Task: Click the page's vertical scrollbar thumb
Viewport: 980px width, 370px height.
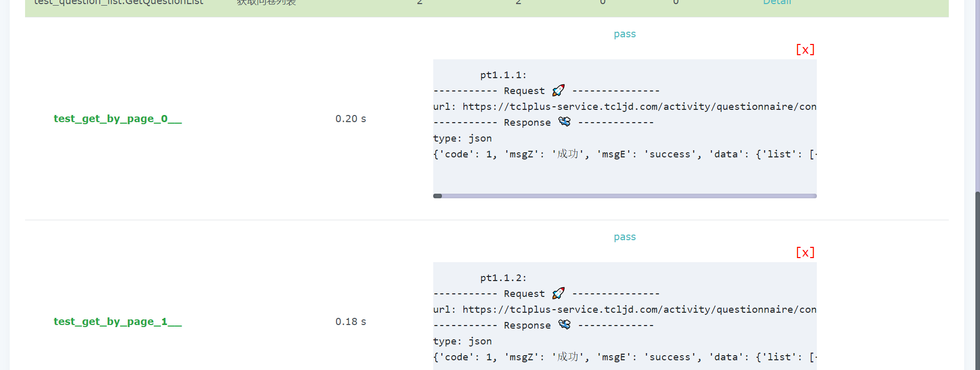Action: pyautogui.click(x=977, y=280)
